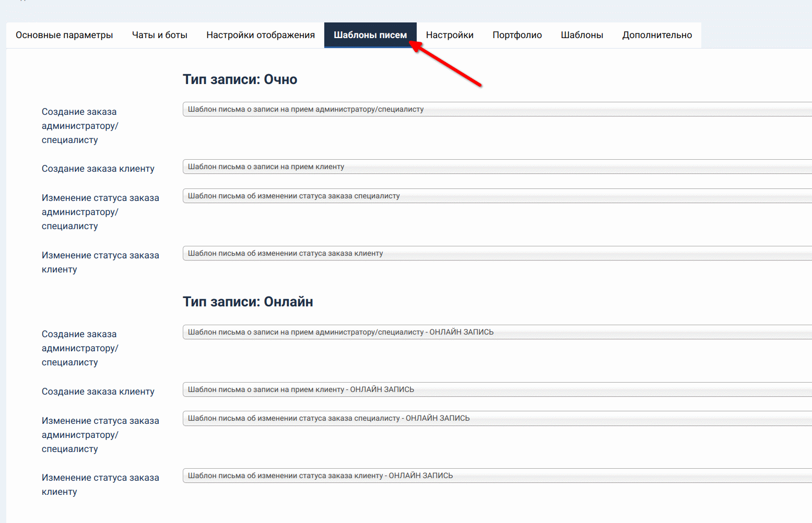Open the Настройки tab
812x523 pixels.
(449, 35)
